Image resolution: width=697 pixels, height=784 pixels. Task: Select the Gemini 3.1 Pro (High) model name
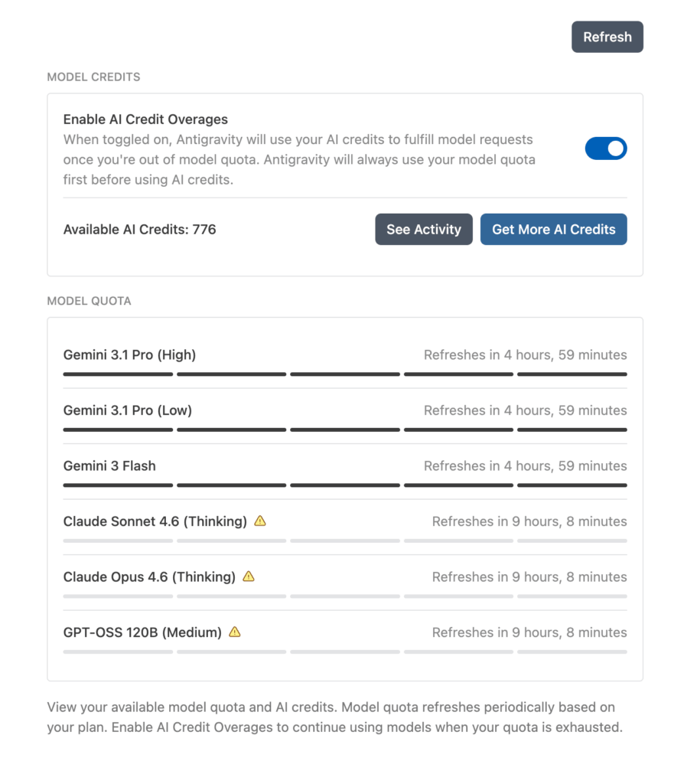point(129,354)
